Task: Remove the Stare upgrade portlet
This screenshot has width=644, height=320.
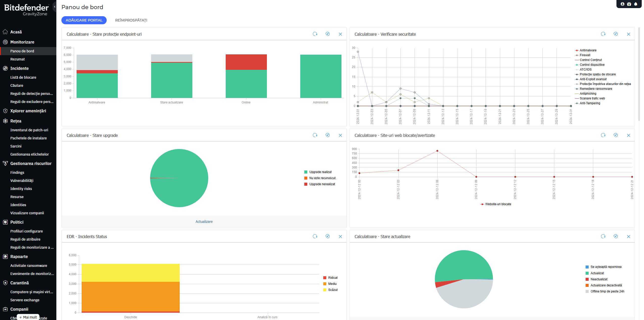Action: pos(340,135)
